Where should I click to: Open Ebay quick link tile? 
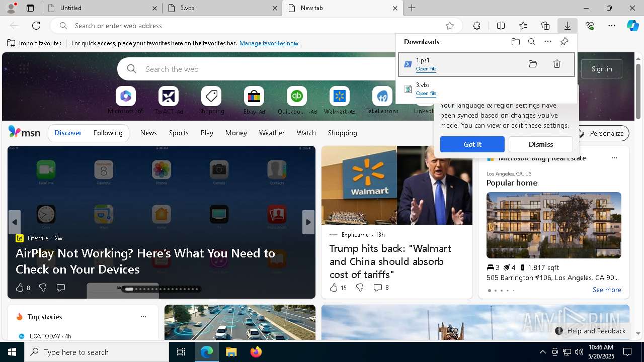pyautogui.click(x=254, y=100)
